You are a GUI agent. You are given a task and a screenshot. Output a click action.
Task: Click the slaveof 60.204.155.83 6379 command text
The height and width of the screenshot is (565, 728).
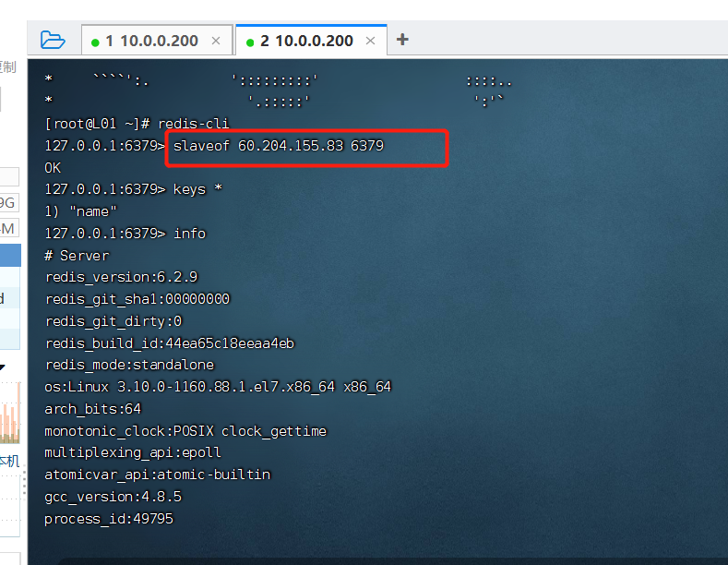click(x=279, y=146)
